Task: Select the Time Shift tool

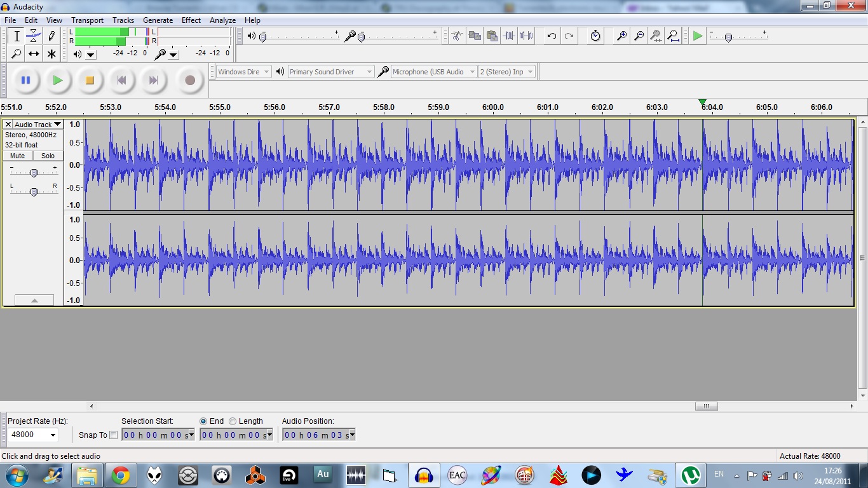Action: point(34,54)
